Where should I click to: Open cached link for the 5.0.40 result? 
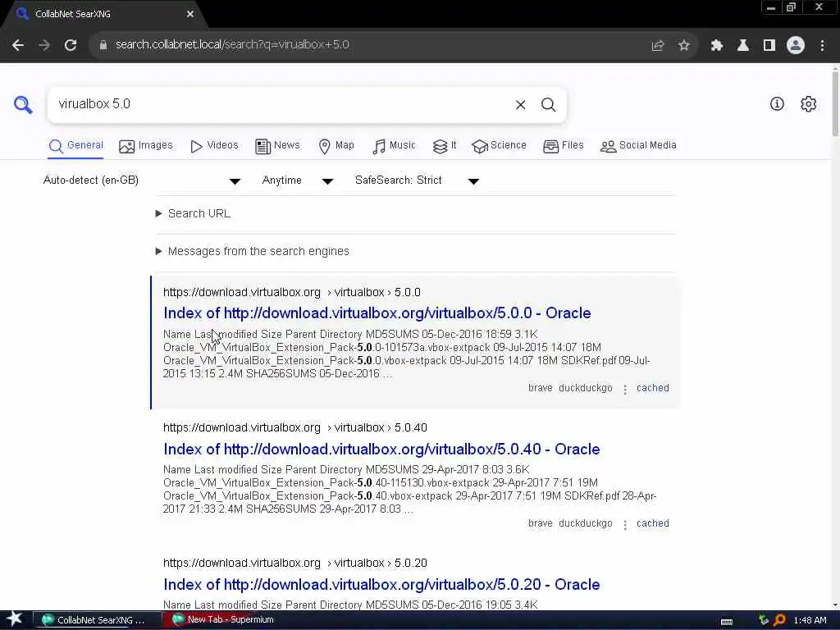652,523
